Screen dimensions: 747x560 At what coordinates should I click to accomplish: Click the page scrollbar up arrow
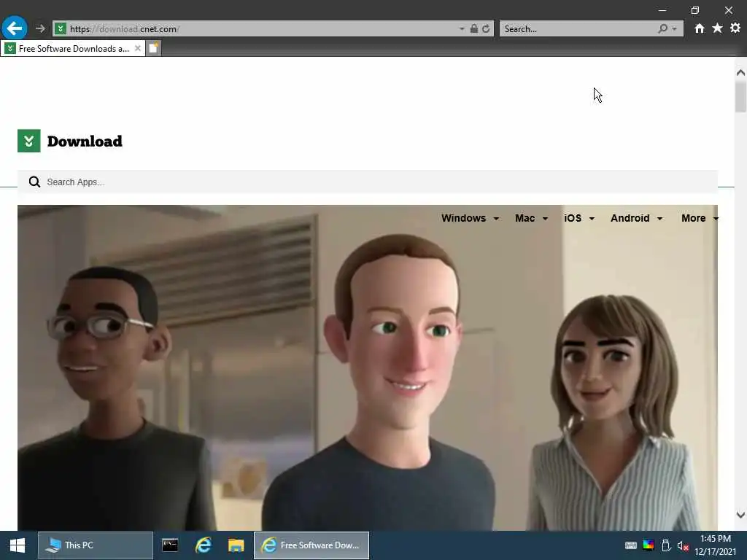pyautogui.click(x=740, y=73)
